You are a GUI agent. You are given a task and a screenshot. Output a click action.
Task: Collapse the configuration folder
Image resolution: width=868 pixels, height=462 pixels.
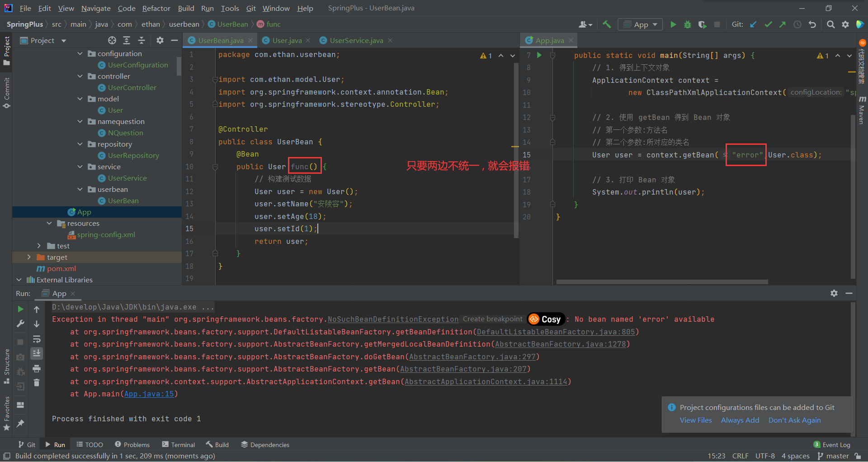point(80,53)
